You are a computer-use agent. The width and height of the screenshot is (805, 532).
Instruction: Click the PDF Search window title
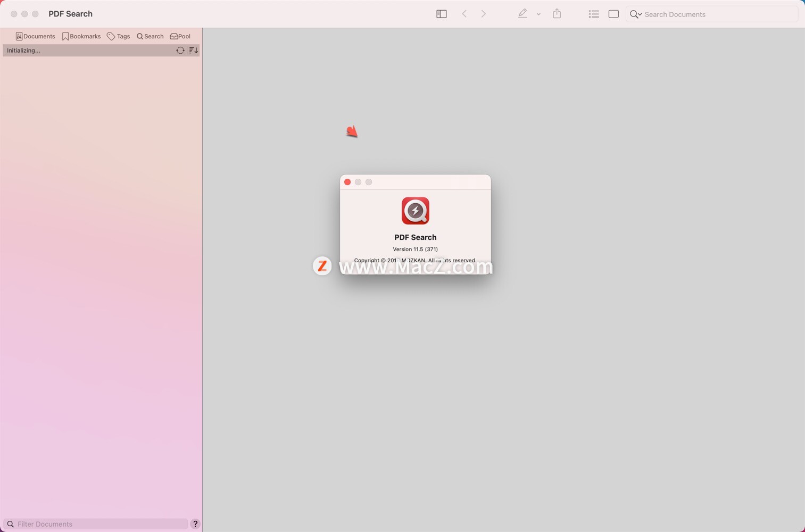coord(70,14)
